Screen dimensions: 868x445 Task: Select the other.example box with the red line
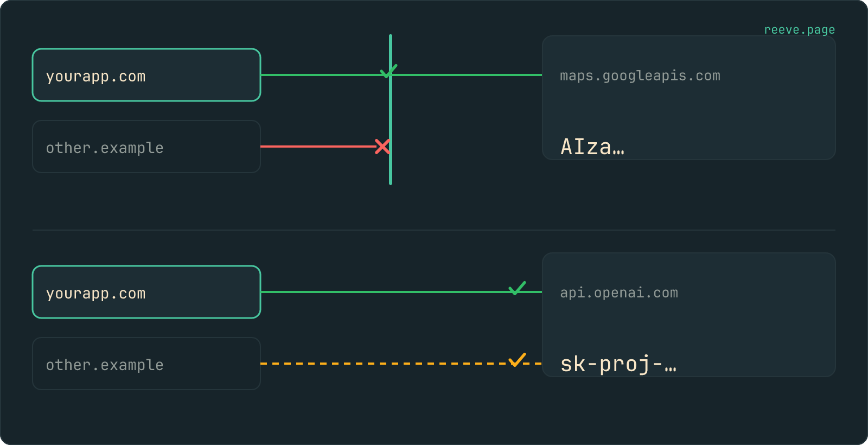pyautogui.click(x=146, y=147)
